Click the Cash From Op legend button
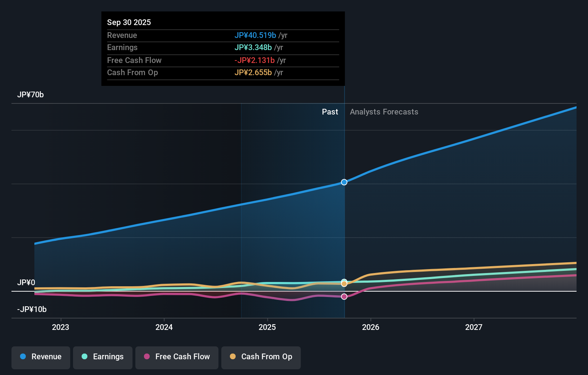 (x=261, y=357)
